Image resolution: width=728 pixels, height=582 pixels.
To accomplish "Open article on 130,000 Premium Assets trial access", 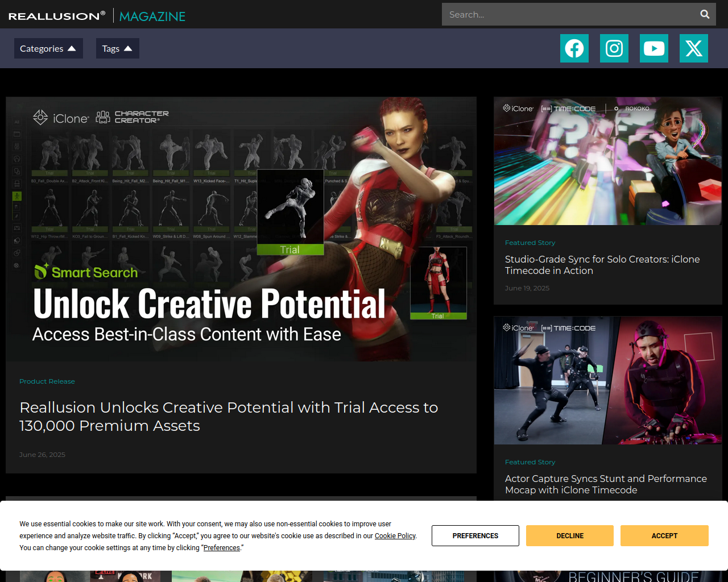I will [229, 417].
